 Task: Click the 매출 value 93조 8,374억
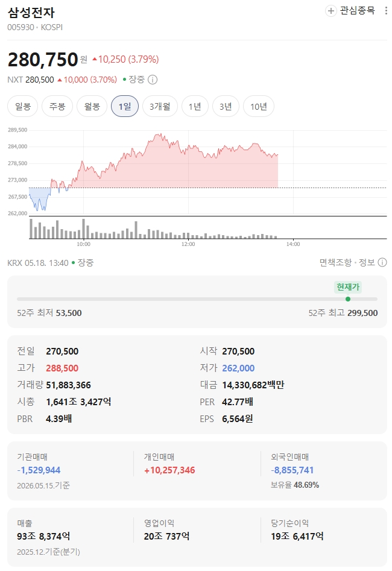coord(43,536)
